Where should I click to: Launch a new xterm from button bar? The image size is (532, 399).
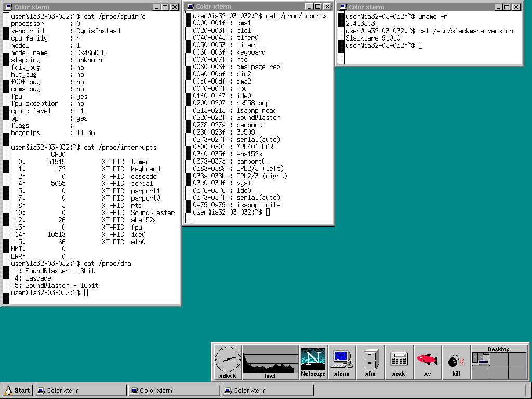tap(341, 362)
